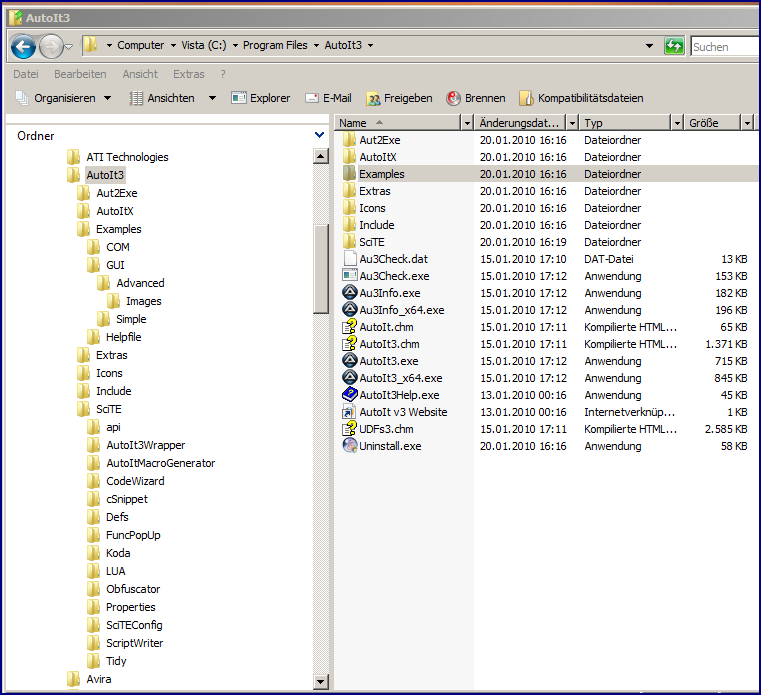Click the Kompatibilitätsdateien button
The image size is (761, 695).
pyautogui.click(x=581, y=98)
